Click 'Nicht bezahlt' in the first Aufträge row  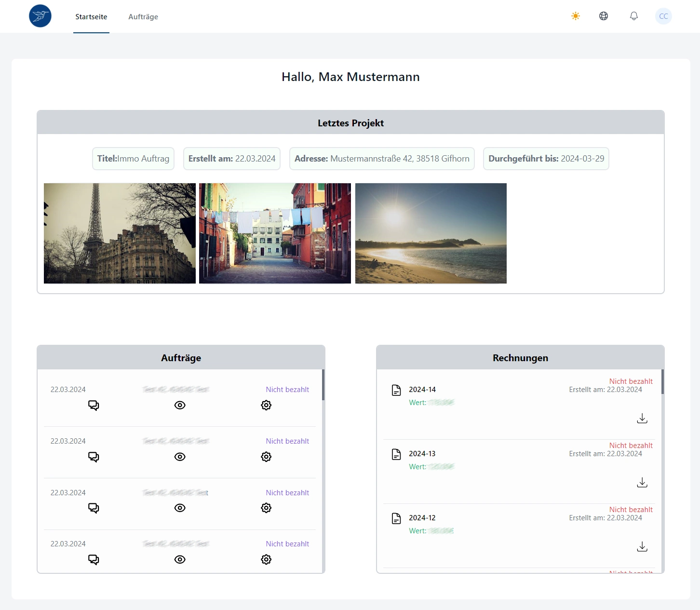[x=287, y=390]
